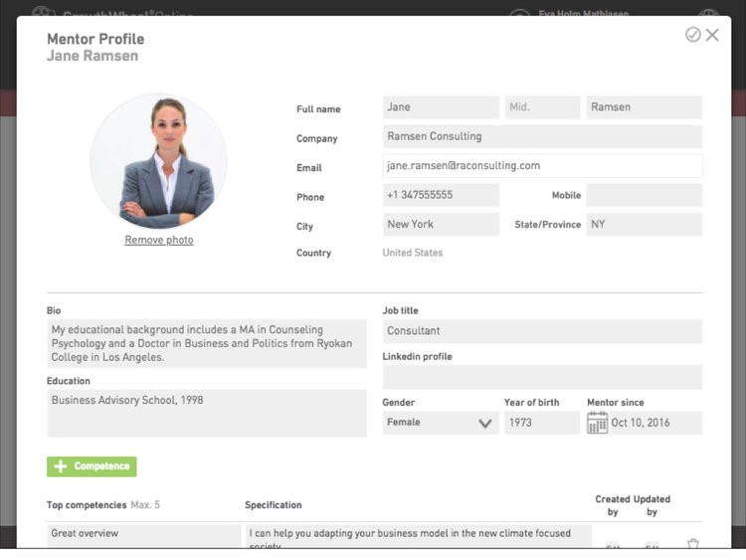Screen dimensions: 746x560
Task: Expand the Gender dropdown arrow
Action: pyautogui.click(x=484, y=423)
